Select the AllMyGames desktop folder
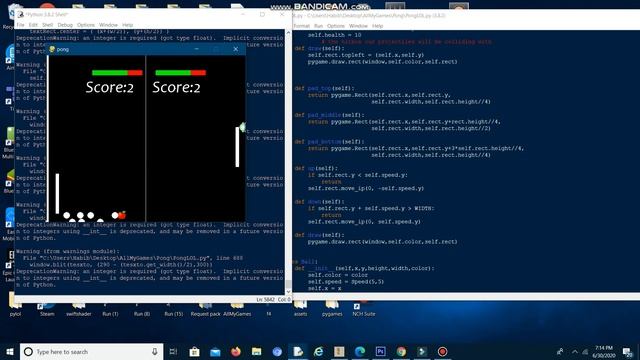 (237, 309)
